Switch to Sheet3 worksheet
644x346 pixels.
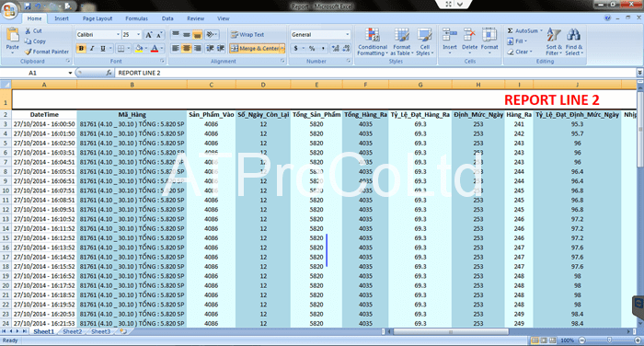tap(100, 331)
